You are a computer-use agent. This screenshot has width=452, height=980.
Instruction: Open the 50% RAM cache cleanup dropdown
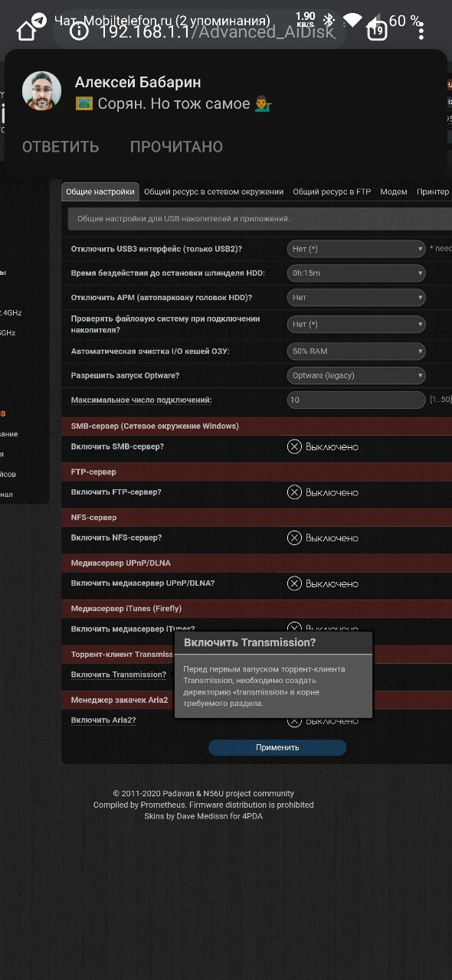pyautogui.click(x=356, y=351)
